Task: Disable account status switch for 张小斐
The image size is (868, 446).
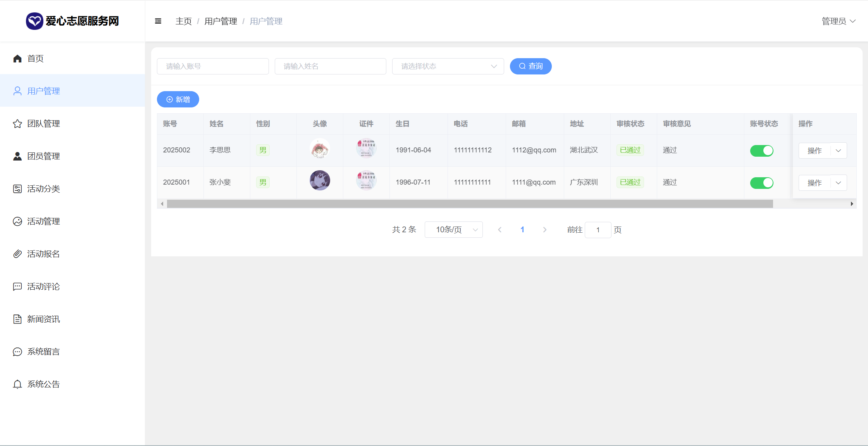Action: click(x=761, y=183)
